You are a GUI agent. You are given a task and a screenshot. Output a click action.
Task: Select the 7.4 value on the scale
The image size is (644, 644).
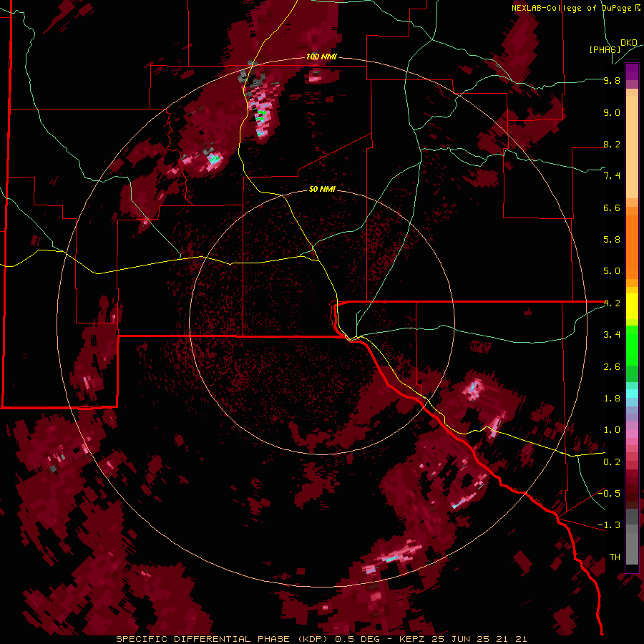point(612,176)
